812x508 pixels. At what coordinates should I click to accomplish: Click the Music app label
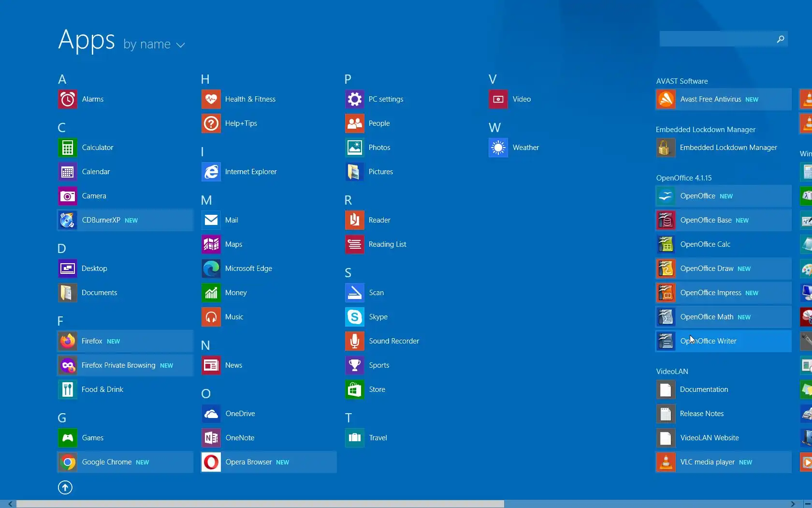point(234,317)
